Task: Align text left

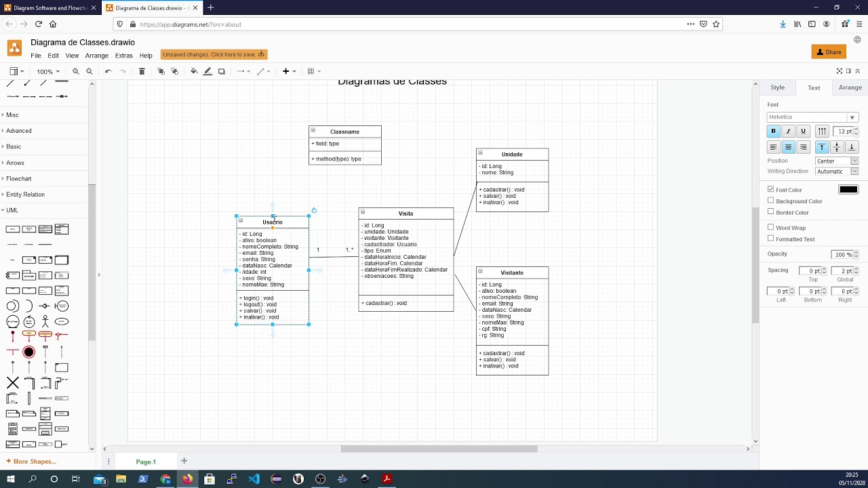Action: 773,147
